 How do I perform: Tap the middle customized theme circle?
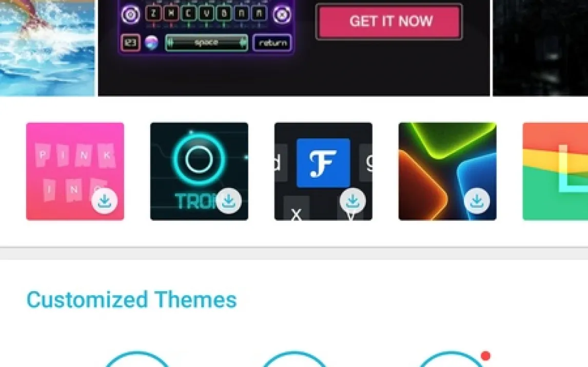[x=294, y=359]
